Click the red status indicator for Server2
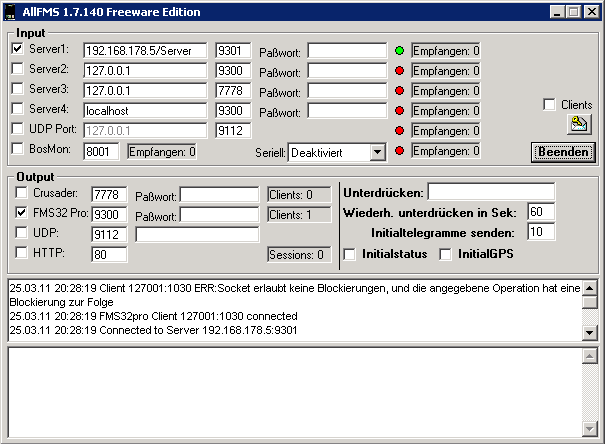Screen dimensions: 606x445 pyautogui.click(x=399, y=70)
